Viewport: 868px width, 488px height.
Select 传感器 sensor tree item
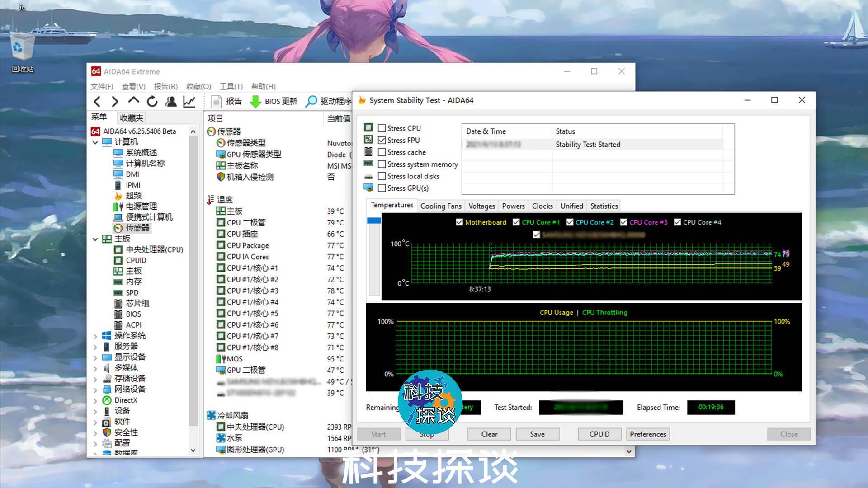coord(137,228)
